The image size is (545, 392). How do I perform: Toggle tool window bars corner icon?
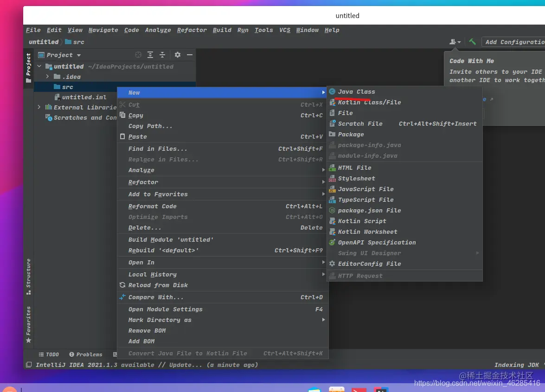pyautogui.click(x=29, y=365)
